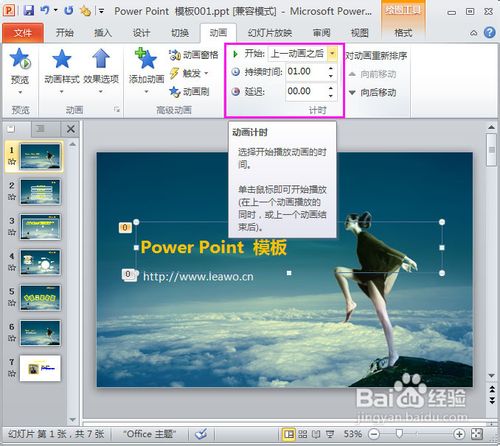Select slide 2 thumbnail
This screenshot has height=446, width=500.
[x=40, y=191]
